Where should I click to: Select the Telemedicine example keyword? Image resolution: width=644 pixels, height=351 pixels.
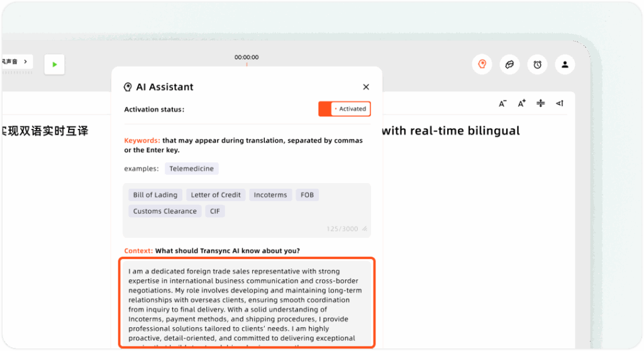coord(192,169)
